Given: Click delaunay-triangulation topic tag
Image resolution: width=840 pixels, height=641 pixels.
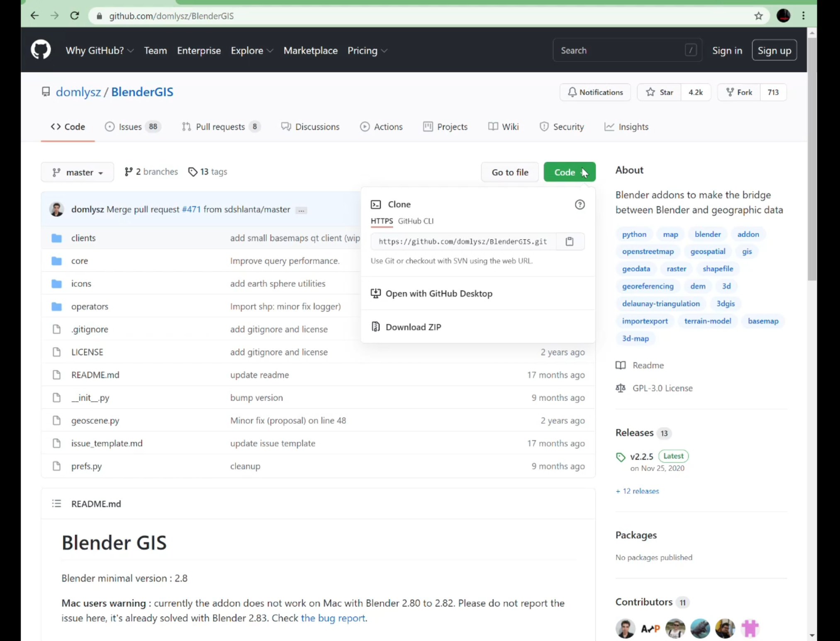Looking at the screenshot, I should 661,304.
